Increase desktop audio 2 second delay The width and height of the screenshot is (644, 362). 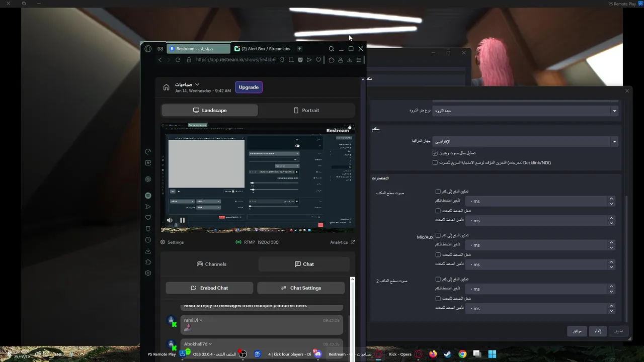tap(611, 306)
